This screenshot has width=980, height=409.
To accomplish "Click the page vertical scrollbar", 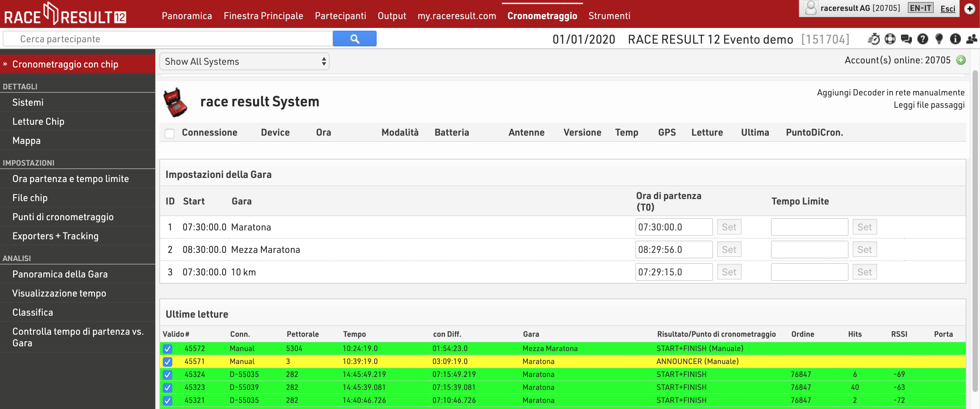I will [975, 231].
